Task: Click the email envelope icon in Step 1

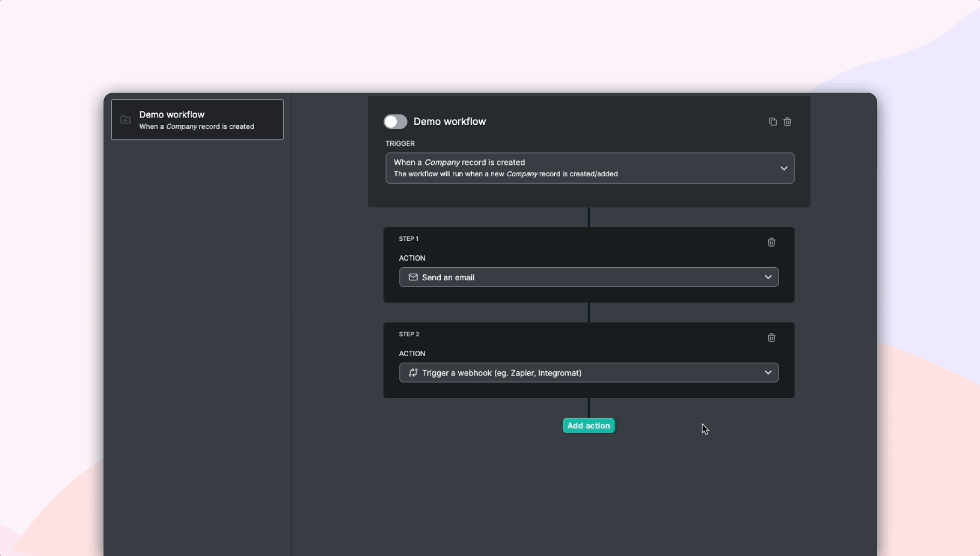Action: click(413, 277)
